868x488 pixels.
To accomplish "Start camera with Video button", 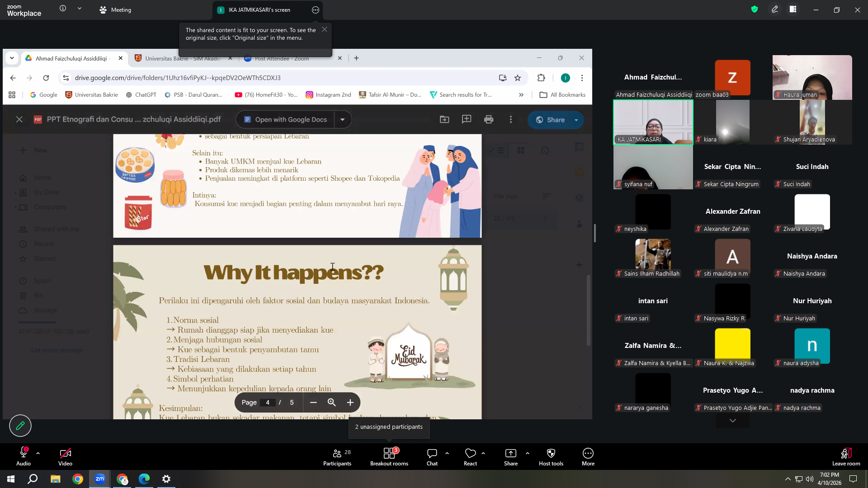I will point(65,456).
